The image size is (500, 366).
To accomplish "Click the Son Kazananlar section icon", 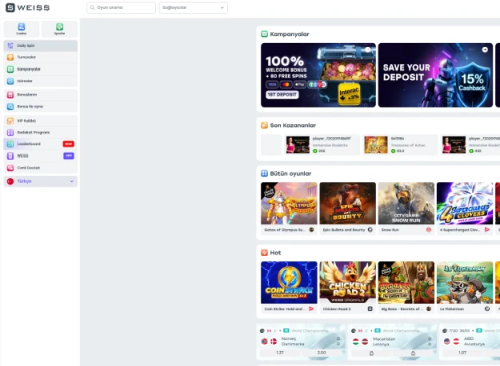I will (264, 125).
